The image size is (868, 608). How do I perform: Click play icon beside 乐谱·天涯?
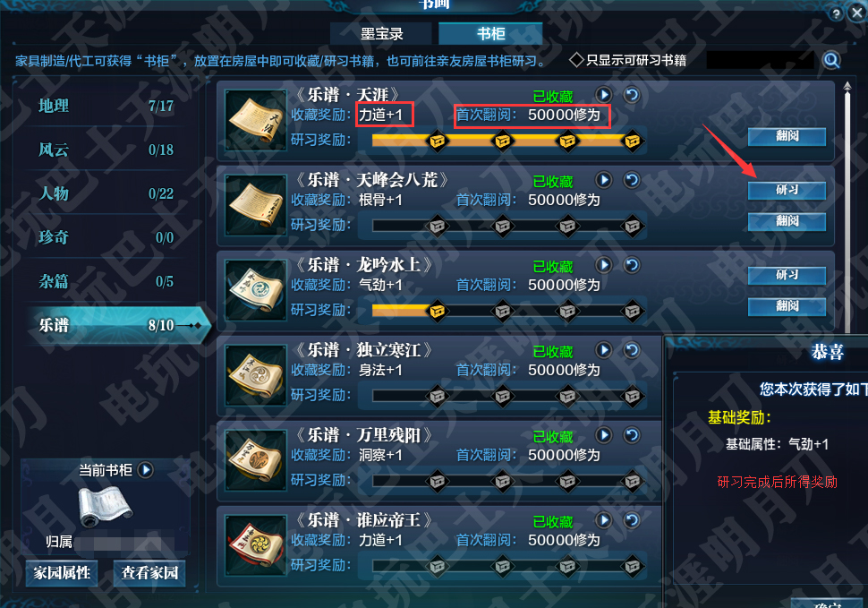coord(604,95)
